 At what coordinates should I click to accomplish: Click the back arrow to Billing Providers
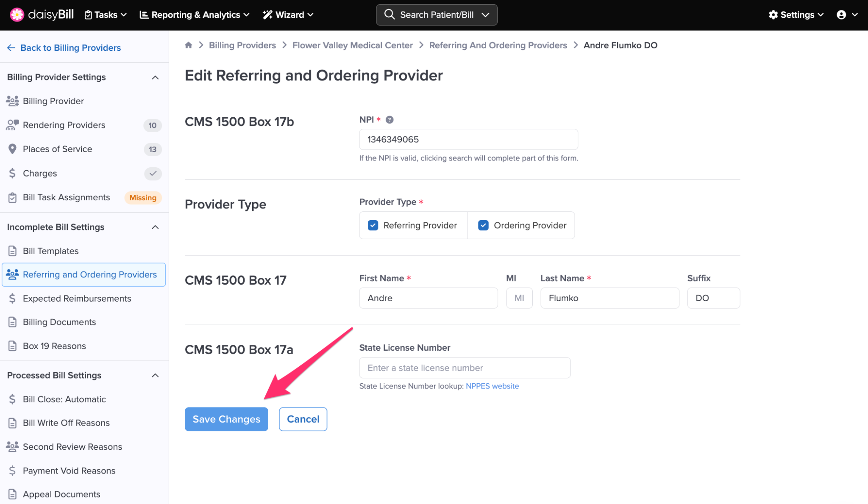[11, 48]
